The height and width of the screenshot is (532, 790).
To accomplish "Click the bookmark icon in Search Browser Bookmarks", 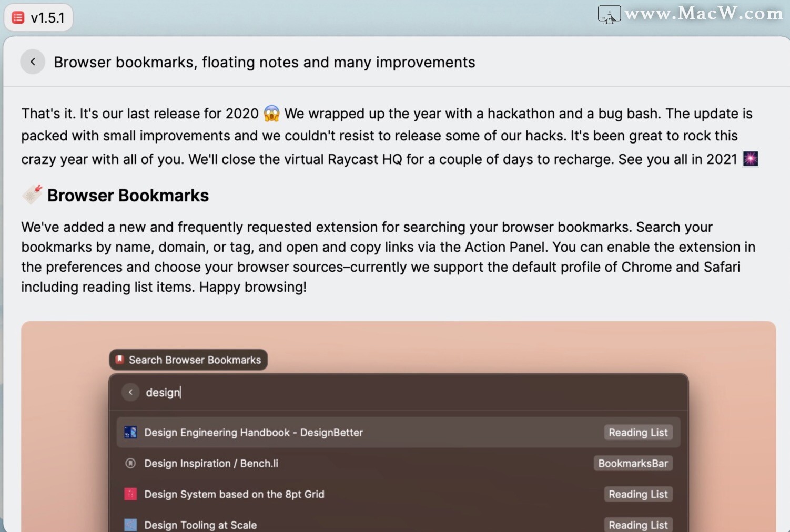I will click(120, 360).
